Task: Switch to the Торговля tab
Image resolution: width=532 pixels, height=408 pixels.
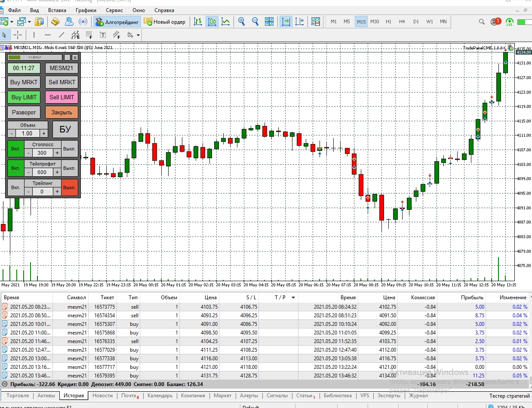Action: pyautogui.click(x=18, y=396)
